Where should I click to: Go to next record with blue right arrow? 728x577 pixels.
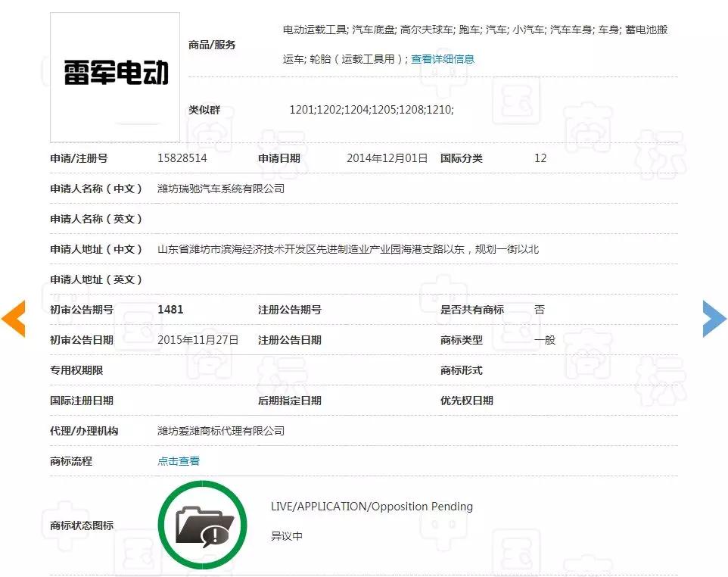coord(714,318)
